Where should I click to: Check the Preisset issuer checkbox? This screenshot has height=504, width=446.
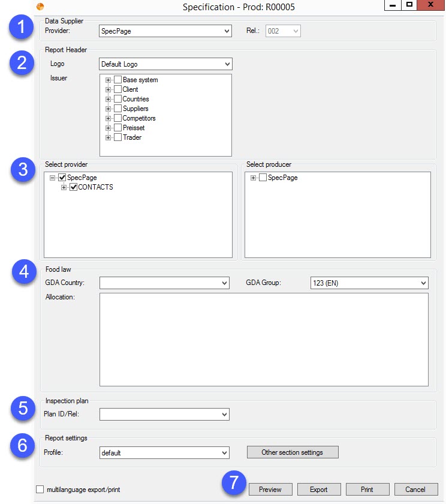click(x=118, y=128)
